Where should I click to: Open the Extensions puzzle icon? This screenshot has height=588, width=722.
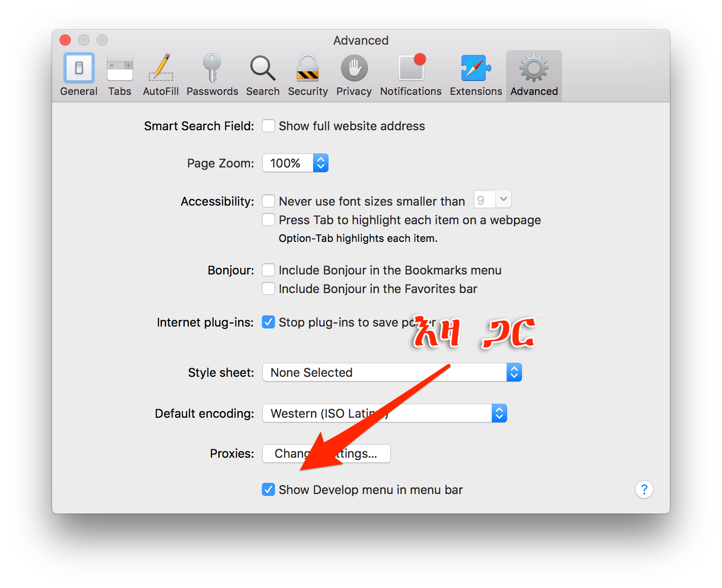click(x=476, y=68)
